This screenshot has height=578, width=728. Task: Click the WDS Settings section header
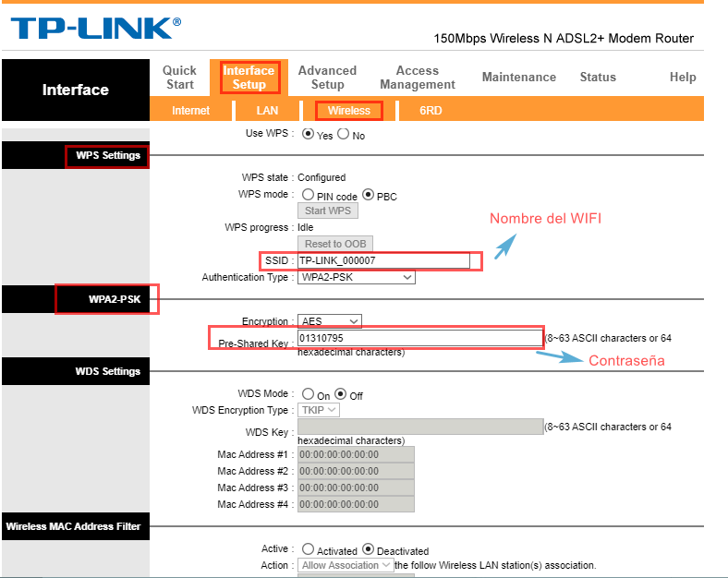tap(108, 371)
